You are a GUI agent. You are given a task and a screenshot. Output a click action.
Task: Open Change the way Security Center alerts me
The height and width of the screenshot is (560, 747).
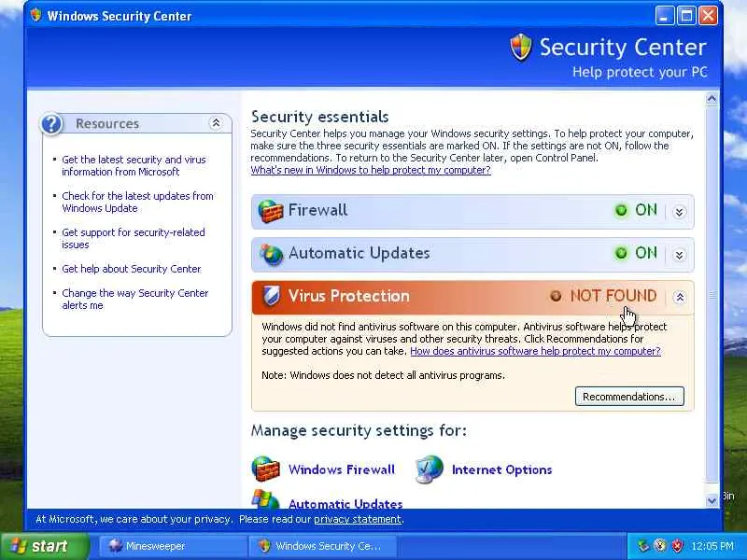[135, 299]
